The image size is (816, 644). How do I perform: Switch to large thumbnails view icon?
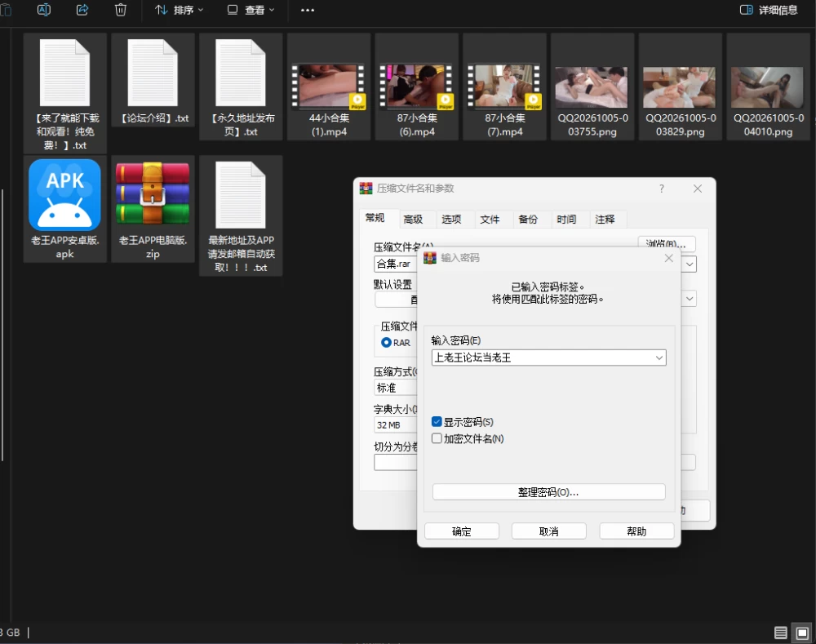tap(802, 633)
